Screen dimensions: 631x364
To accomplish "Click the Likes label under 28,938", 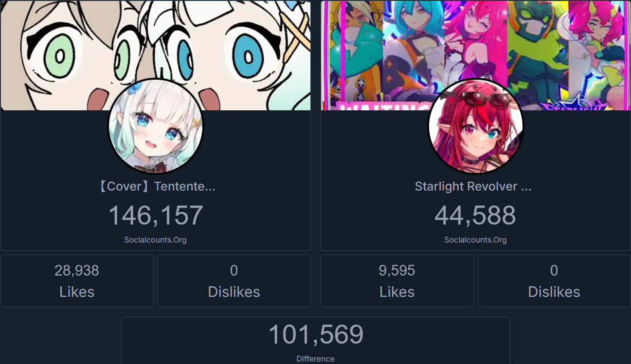I will click(77, 292).
